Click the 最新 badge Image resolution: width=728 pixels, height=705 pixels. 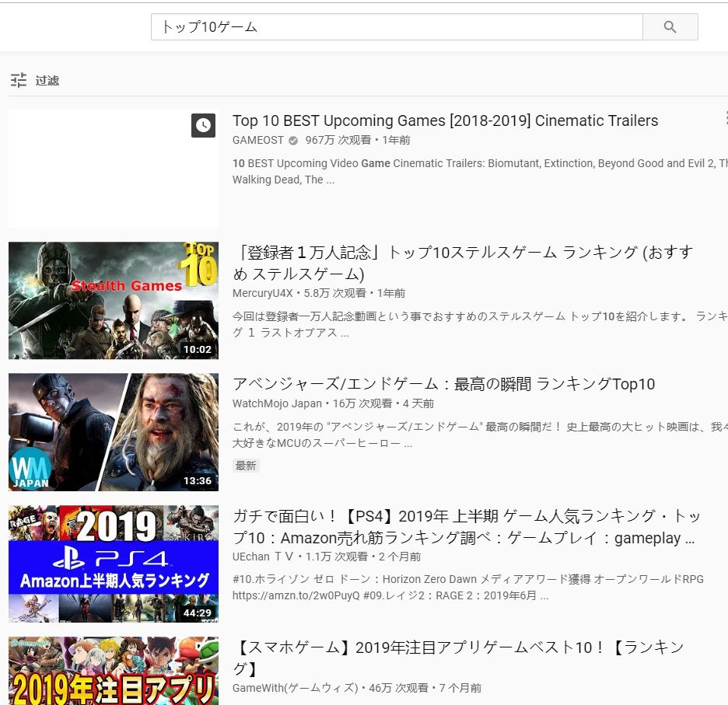click(x=246, y=466)
